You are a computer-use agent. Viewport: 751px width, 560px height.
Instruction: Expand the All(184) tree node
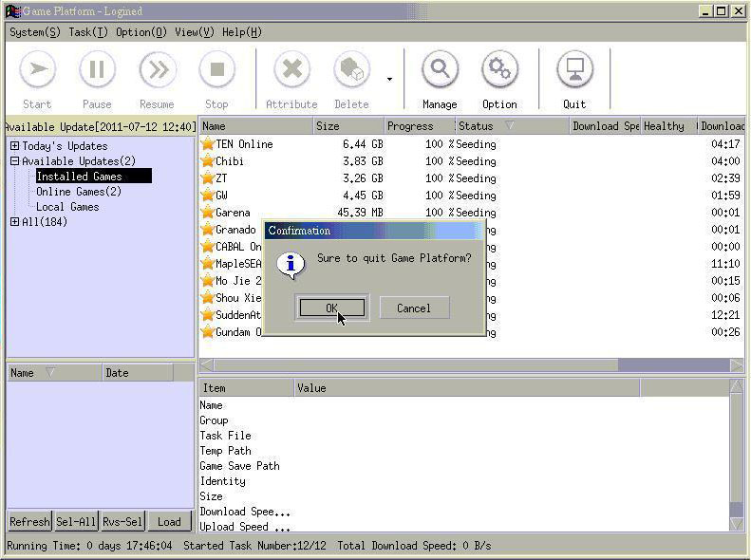15,221
